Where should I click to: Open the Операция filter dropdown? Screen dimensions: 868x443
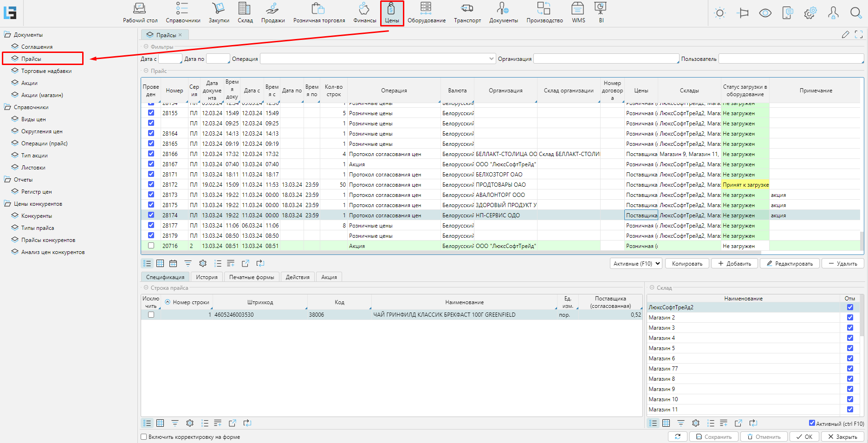(492, 59)
